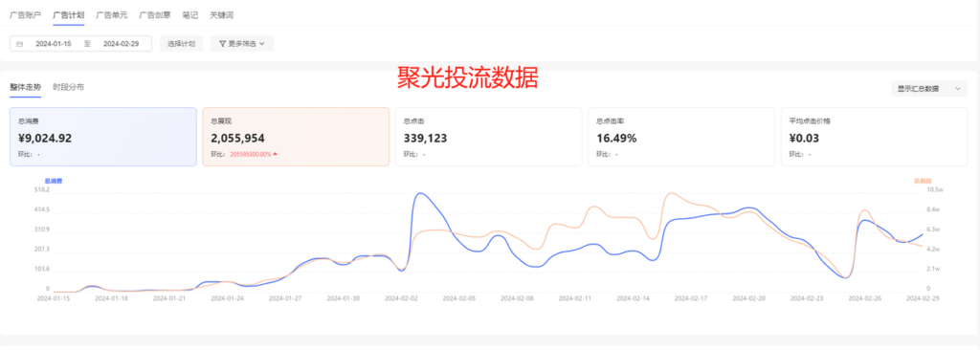Screen dimensions: 980x350
Task: Toggle the 总展现 legend label on chart
Action: pos(923,181)
